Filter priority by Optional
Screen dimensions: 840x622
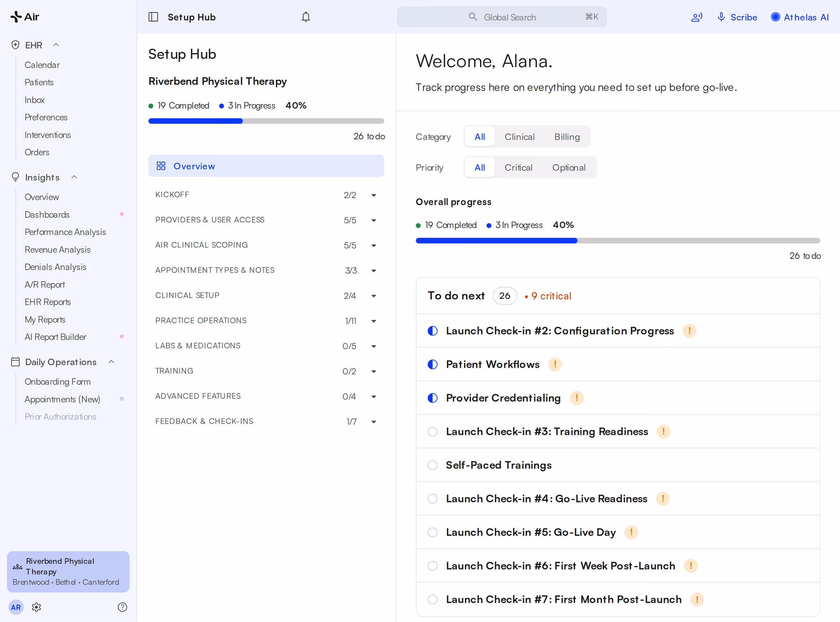[569, 167]
